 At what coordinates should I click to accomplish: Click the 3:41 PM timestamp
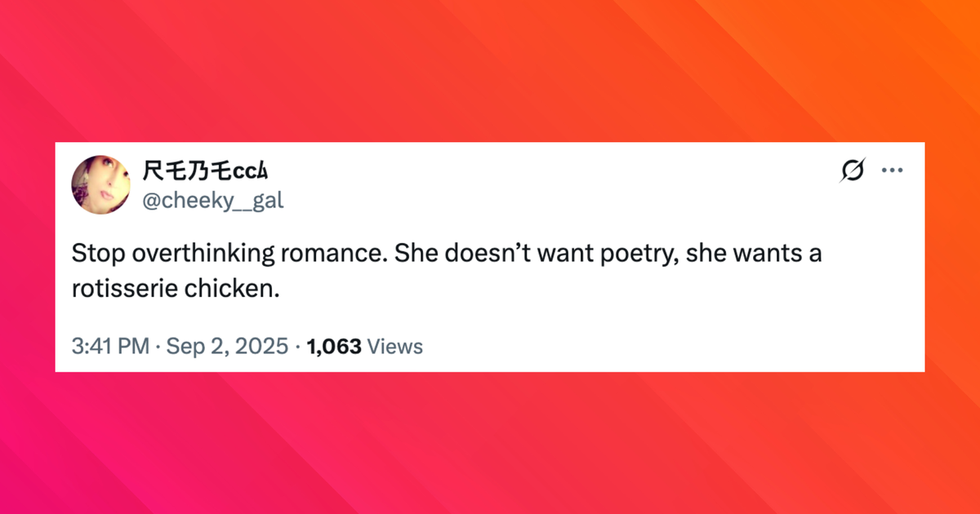point(109,346)
